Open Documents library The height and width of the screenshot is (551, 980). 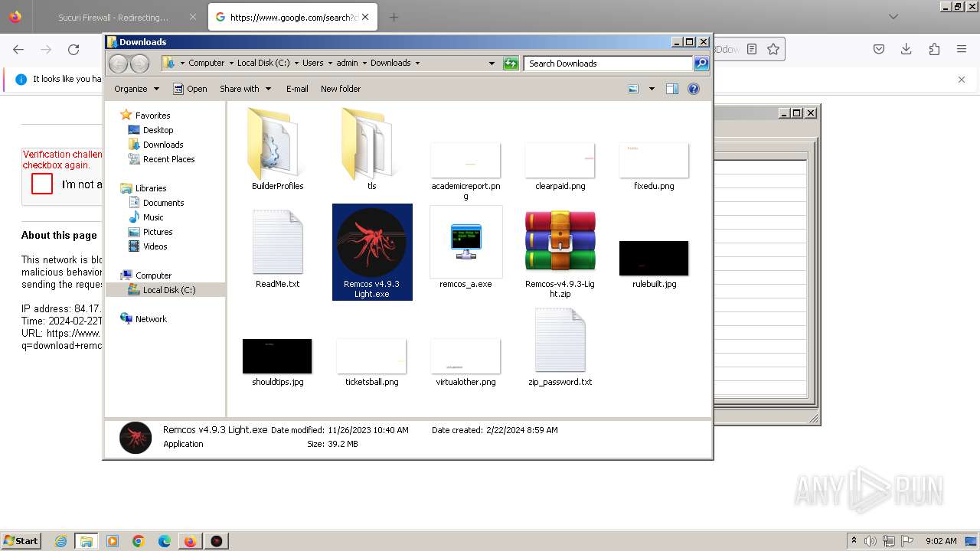point(163,203)
